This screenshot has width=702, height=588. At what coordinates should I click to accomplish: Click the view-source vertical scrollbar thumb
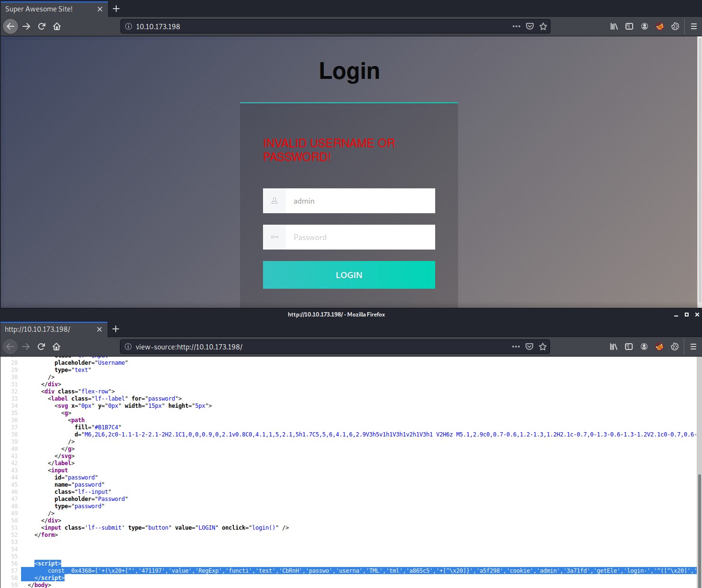(699, 530)
